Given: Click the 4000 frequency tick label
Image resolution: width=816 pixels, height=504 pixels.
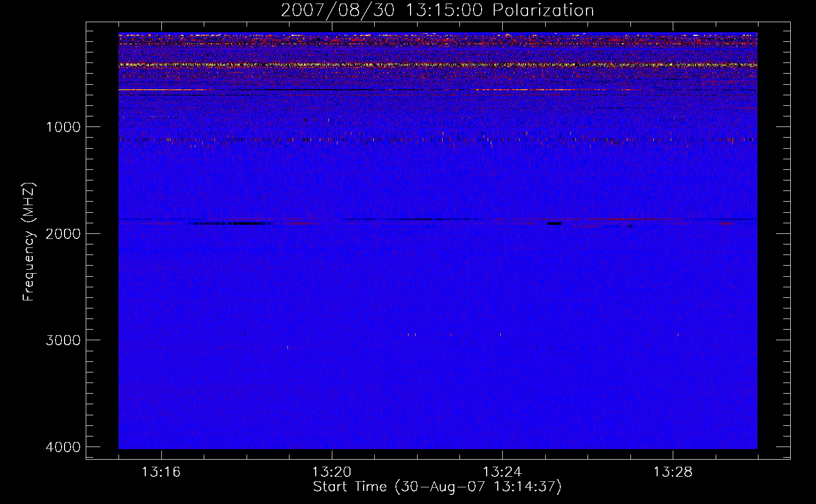Looking at the screenshot, I should [63, 447].
